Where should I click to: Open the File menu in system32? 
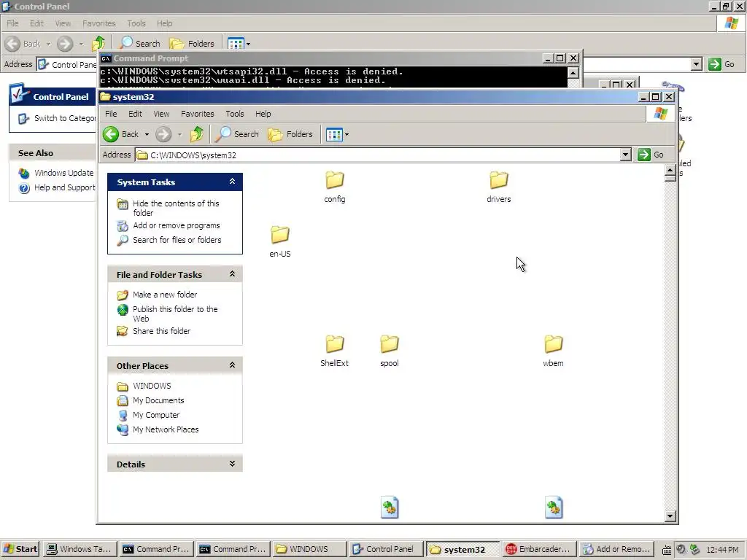coord(111,114)
